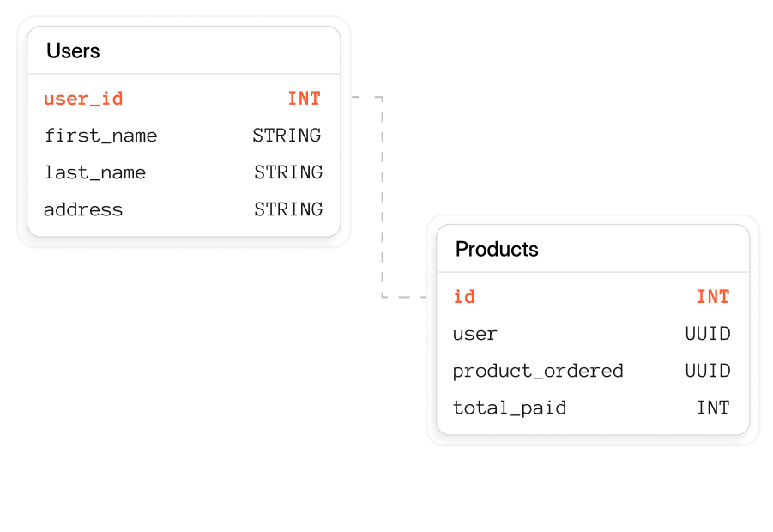Select STRING type next to last_name
The width and height of the screenshot is (773, 532).
click(288, 172)
